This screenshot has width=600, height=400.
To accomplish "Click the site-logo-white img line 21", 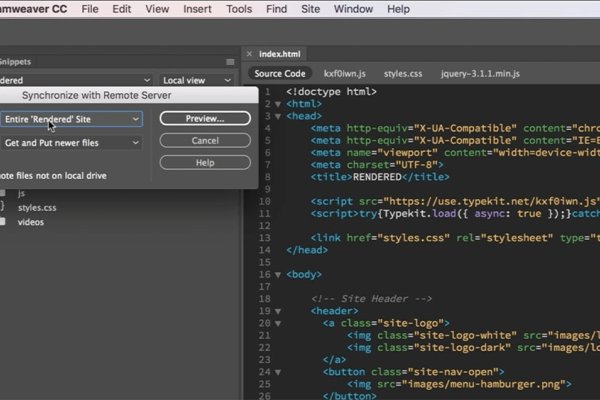I will [x=473, y=336].
